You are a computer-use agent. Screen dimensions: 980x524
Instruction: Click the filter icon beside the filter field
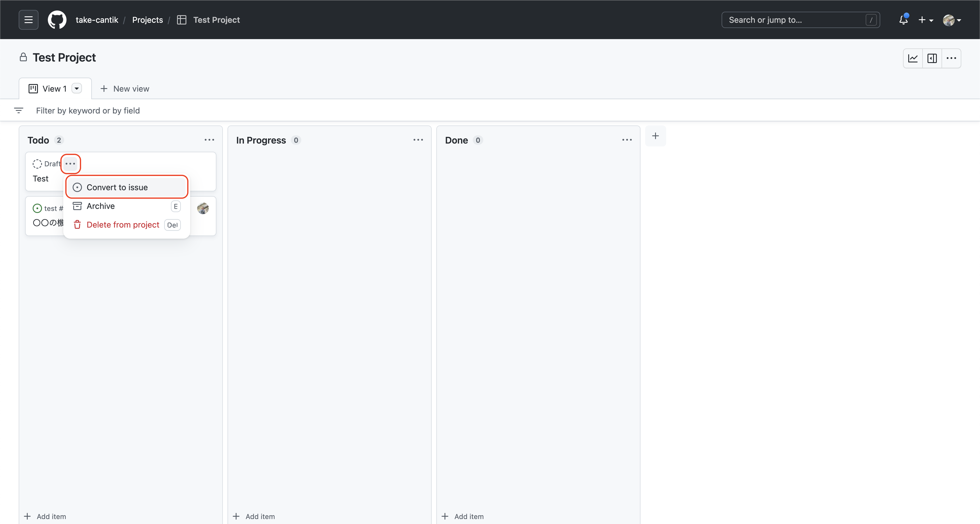(x=19, y=110)
